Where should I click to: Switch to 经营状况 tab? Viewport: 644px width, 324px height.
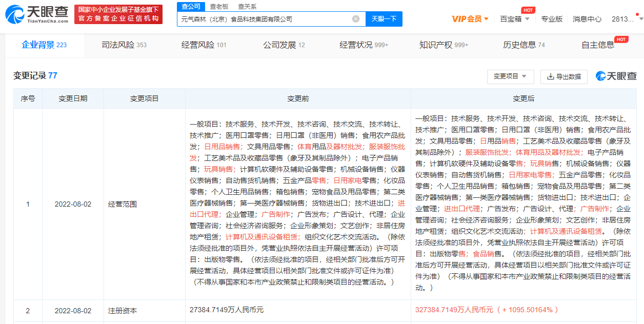[x=364, y=45]
